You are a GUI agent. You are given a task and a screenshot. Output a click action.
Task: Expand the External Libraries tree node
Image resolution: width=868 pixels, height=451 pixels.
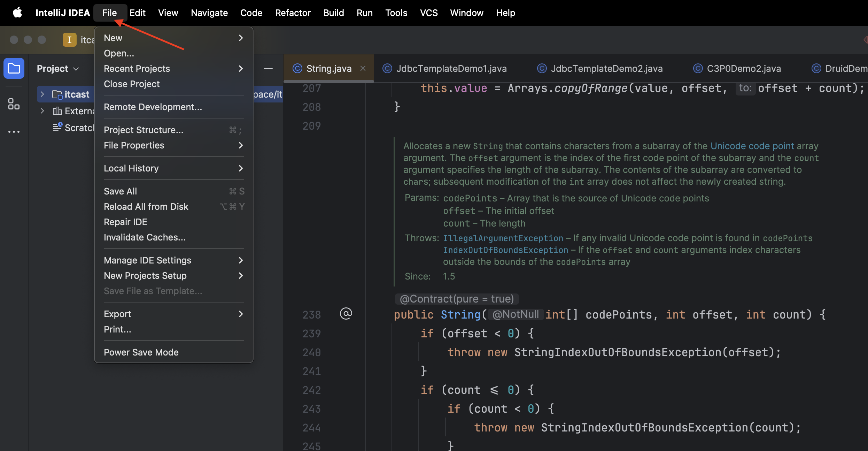point(42,111)
